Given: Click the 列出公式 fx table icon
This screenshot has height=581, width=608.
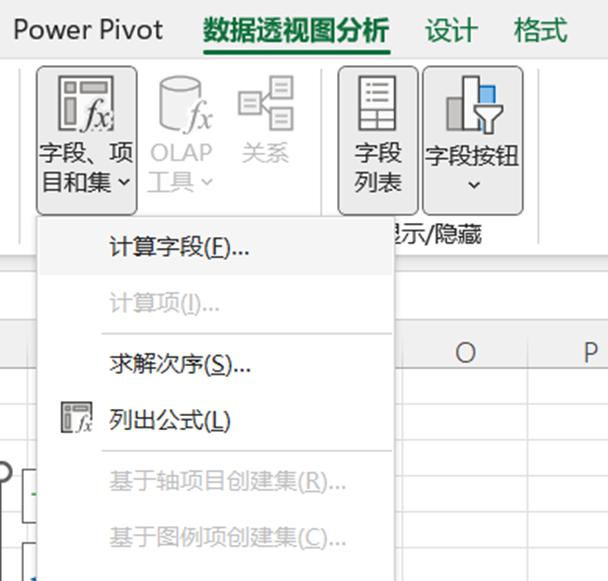Looking at the screenshot, I should tap(76, 418).
